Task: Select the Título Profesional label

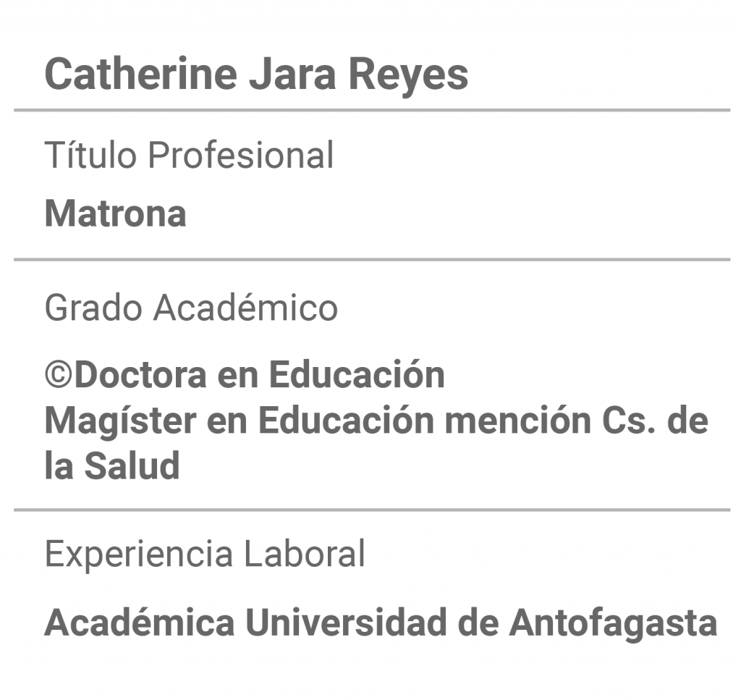Action: point(189,155)
